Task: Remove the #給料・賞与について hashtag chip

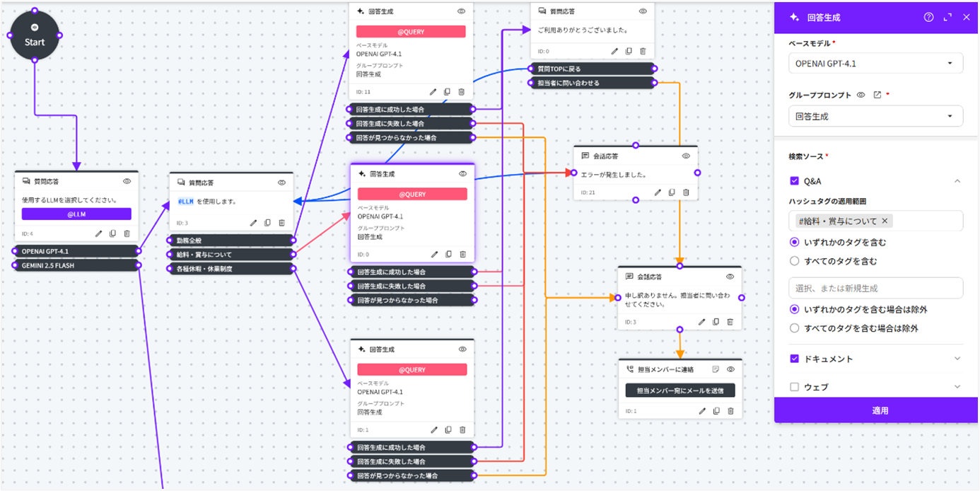Action: point(885,221)
